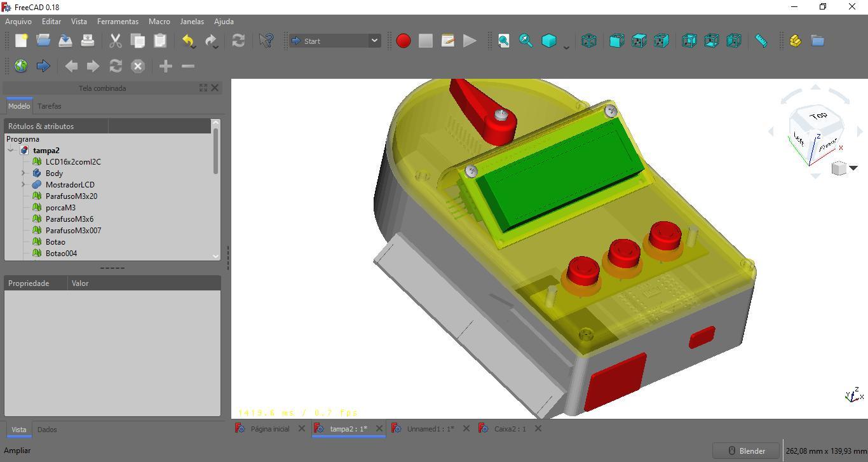The height and width of the screenshot is (462, 868).
Task: Close the tampa2 : 1* document tab
Action: [379, 428]
